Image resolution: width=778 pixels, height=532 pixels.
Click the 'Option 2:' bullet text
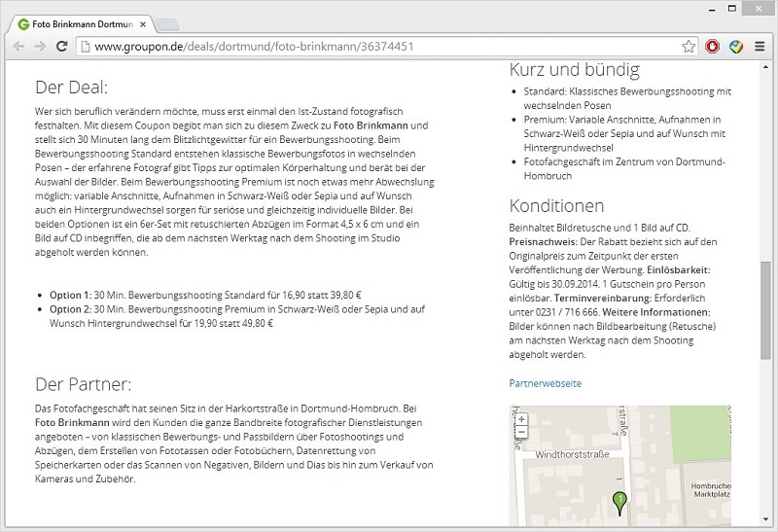(x=70, y=309)
